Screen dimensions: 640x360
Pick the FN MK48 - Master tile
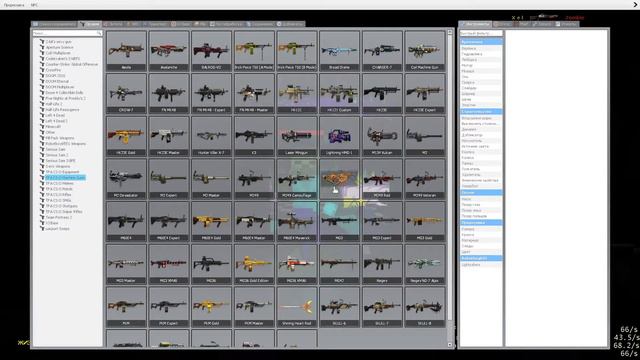[254, 93]
